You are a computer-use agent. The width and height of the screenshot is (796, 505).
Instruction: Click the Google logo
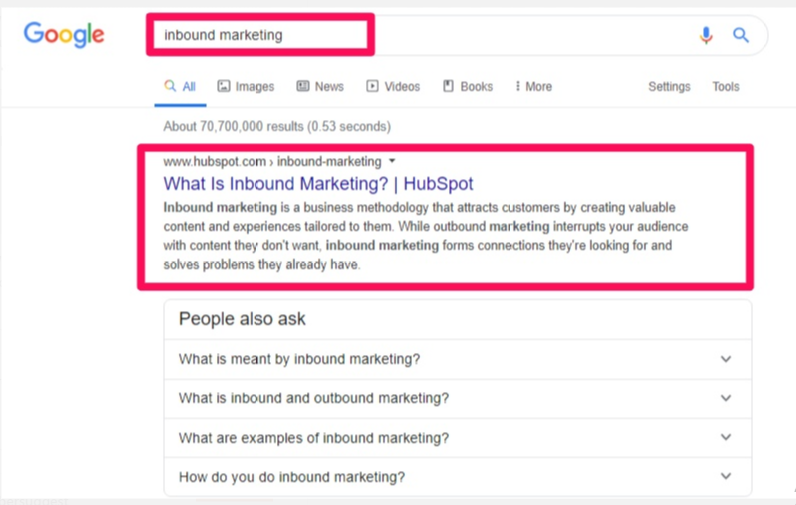pyautogui.click(x=64, y=35)
